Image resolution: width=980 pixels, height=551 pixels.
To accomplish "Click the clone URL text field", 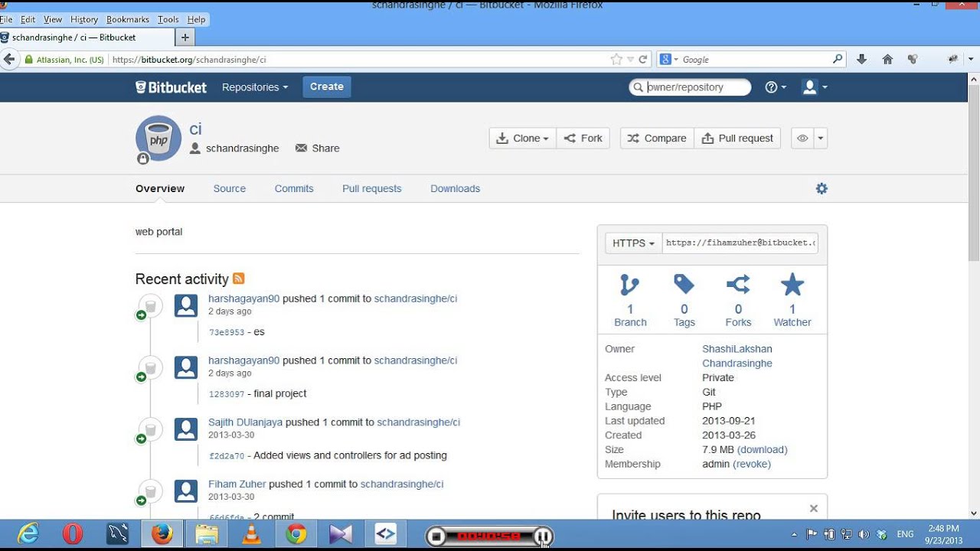I will pos(740,243).
